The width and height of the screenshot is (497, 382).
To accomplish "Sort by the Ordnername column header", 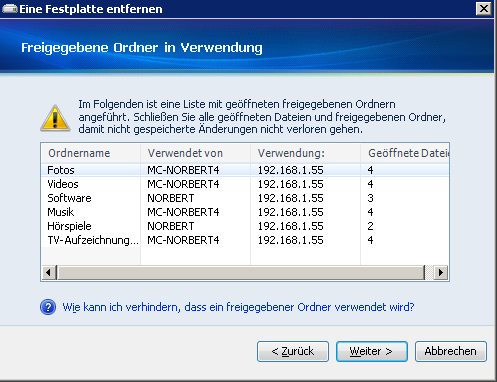I will (91, 153).
